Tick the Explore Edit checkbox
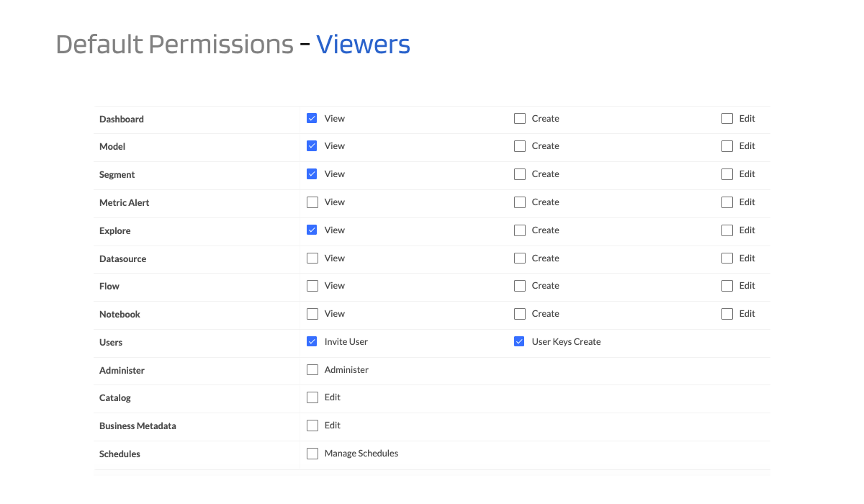 726,230
